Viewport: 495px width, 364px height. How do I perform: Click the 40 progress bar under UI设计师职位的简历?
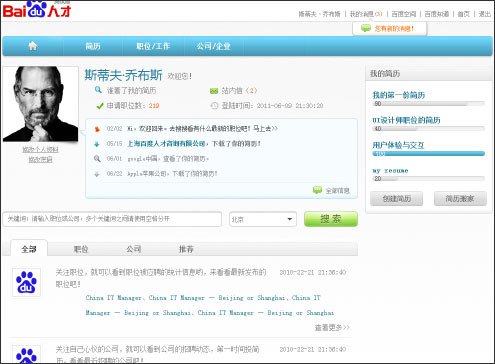click(x=429, y=129)
